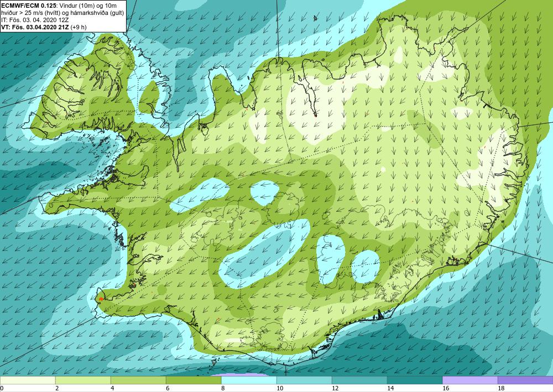Click the legend scale label "14"

[390, 388]
